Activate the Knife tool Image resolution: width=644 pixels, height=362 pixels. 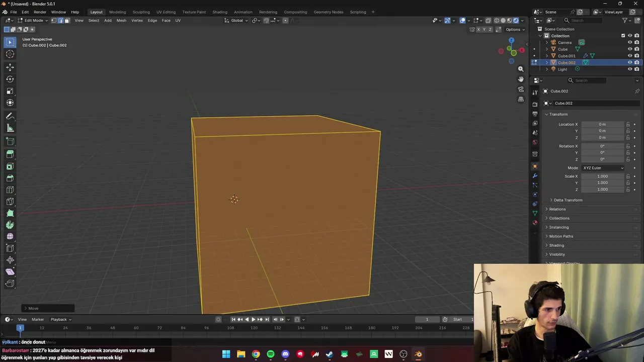click(10, 201)
